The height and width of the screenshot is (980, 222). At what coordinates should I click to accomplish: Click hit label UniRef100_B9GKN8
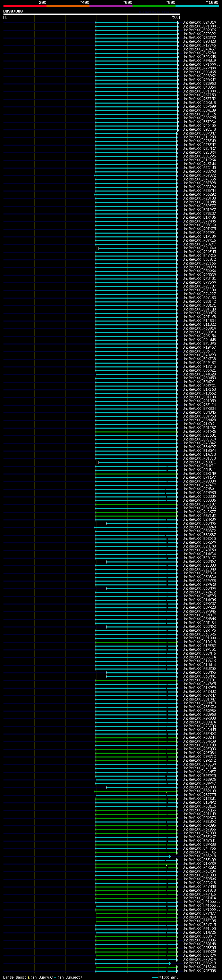(199, 57)
